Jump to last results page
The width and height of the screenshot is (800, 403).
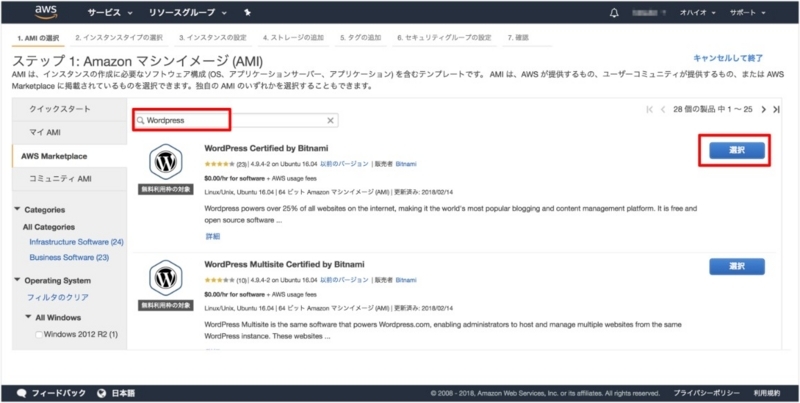point(776,109)
